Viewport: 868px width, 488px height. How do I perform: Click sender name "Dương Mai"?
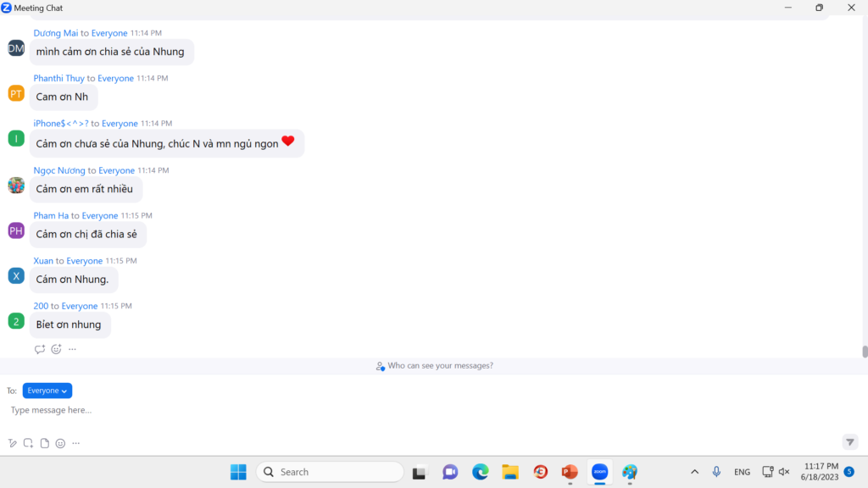tap(55, 33)
